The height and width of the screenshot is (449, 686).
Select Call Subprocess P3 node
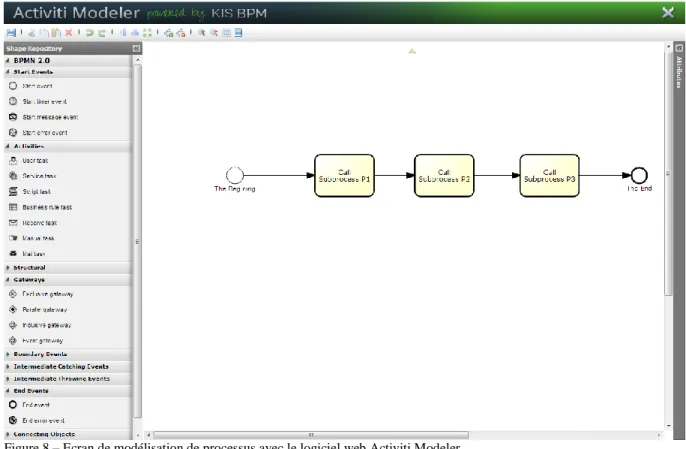tap(550, 175)
